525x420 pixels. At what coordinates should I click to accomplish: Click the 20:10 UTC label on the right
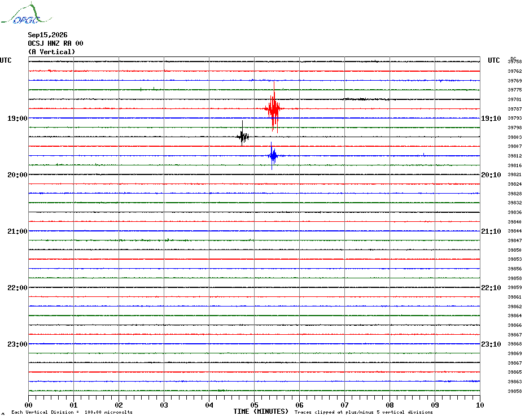click(x=491, y=175)
